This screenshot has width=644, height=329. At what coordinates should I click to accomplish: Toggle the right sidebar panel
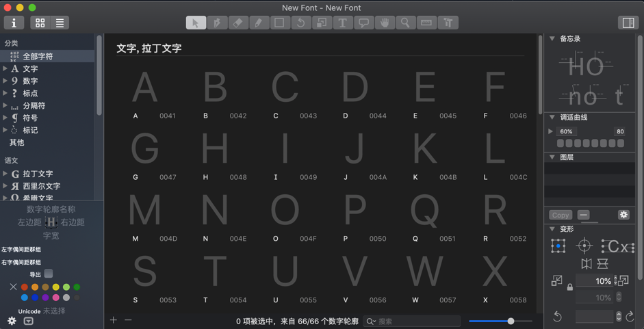628,23
